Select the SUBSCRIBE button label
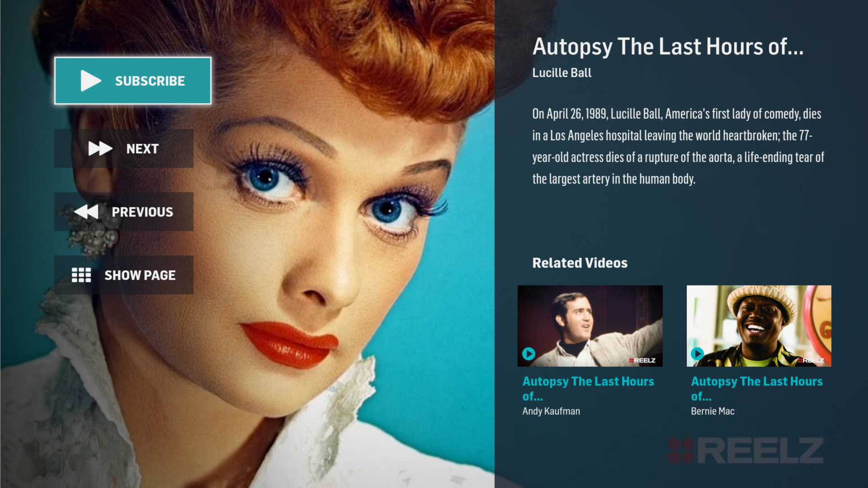Image resolution: width=868 pixels, height=488 pixels. pos(150,81)
